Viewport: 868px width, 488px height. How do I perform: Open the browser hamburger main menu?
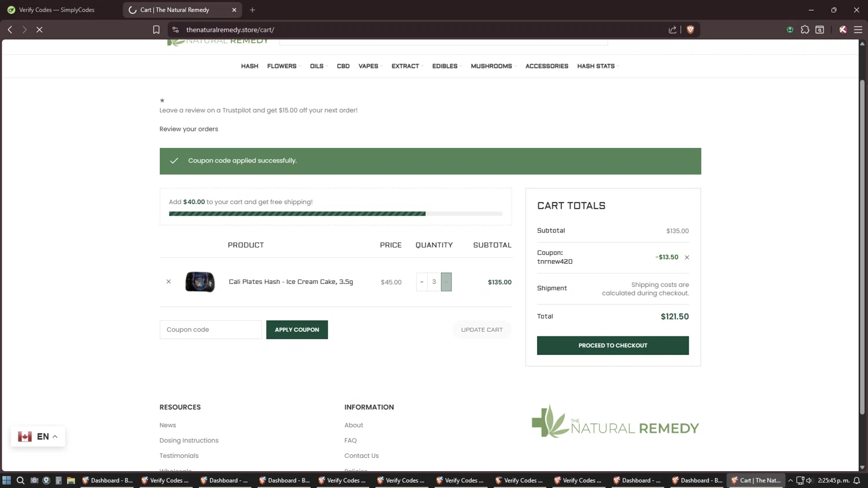click(858, 29)
